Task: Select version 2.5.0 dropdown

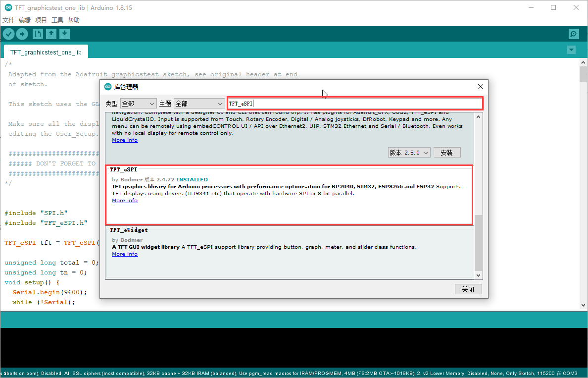Action: [409, 153]
